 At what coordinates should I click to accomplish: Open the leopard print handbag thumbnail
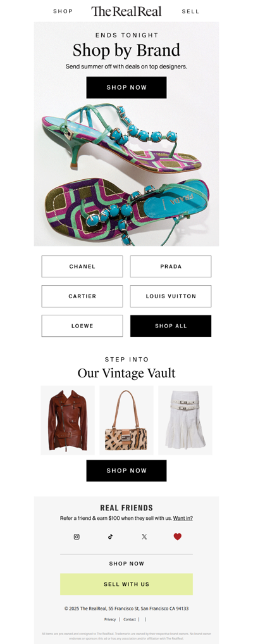[x=126, y=420]
